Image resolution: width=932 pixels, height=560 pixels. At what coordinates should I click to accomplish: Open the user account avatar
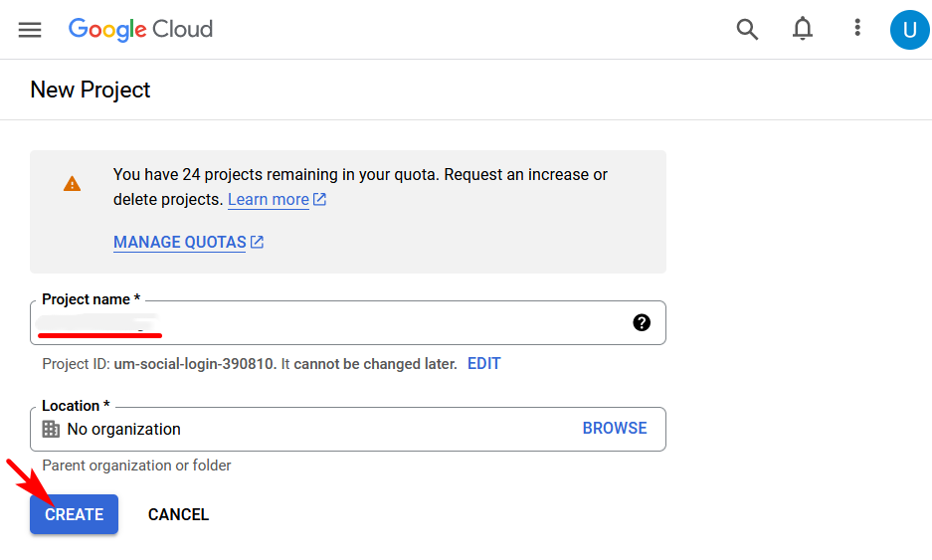(909, 30)
